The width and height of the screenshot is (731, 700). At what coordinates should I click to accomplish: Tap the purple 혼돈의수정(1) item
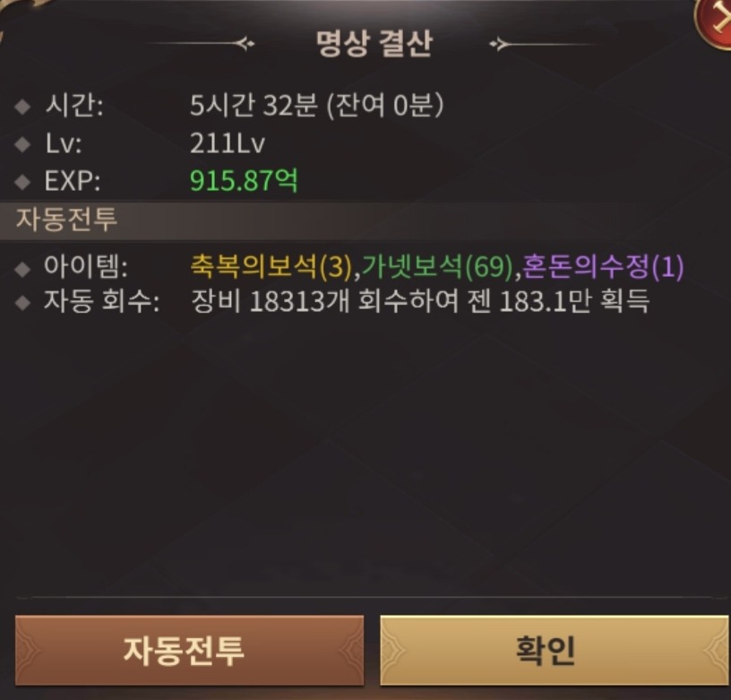603,267
